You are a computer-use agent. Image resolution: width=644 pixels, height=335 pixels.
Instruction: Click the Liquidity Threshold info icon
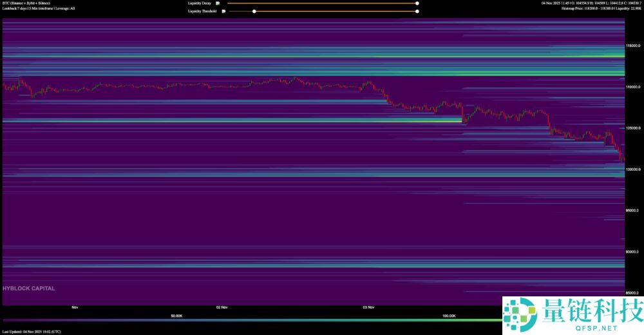(x=223, y=11)
